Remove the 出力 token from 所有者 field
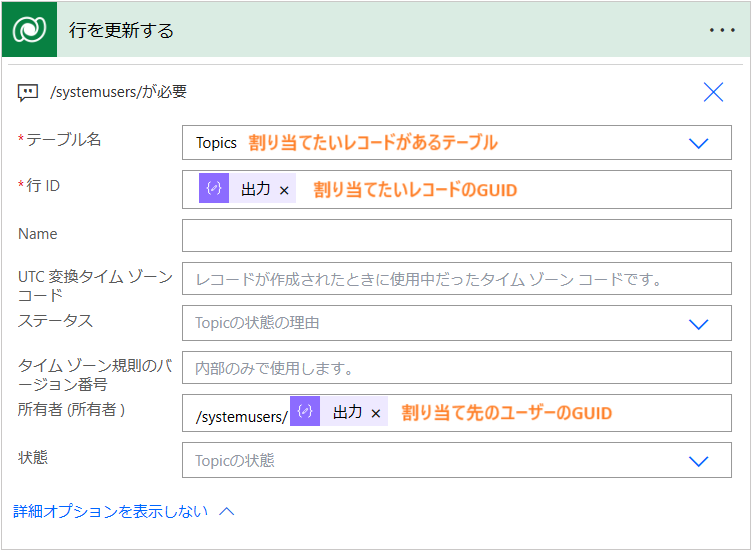The width and height of the screenshot is (752, 551). click(x=376, y=413)
